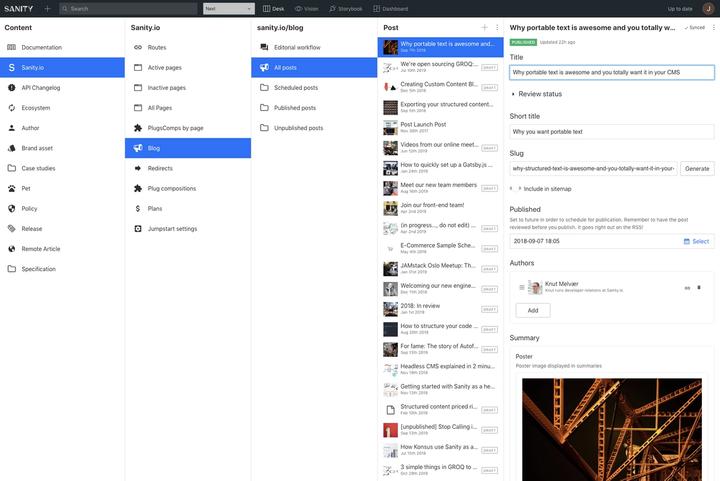The height and width of the screenshot is (481, 720).
Task: Open the Storybook tab
Action: click(345, 8)
